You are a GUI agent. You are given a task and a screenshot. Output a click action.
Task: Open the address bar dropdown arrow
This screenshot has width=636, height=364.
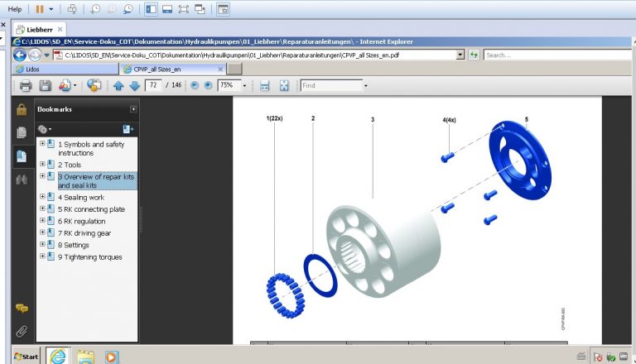[x=460, y=55]
